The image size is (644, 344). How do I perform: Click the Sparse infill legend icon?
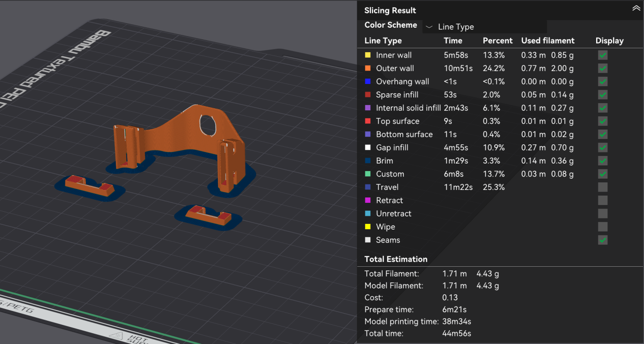point(368,95)
